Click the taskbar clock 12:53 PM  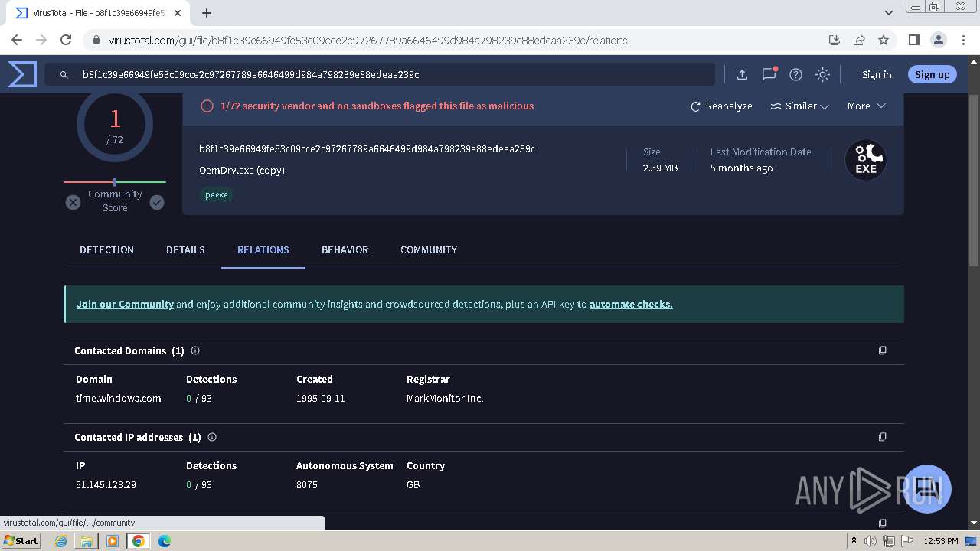coord(941,541)
